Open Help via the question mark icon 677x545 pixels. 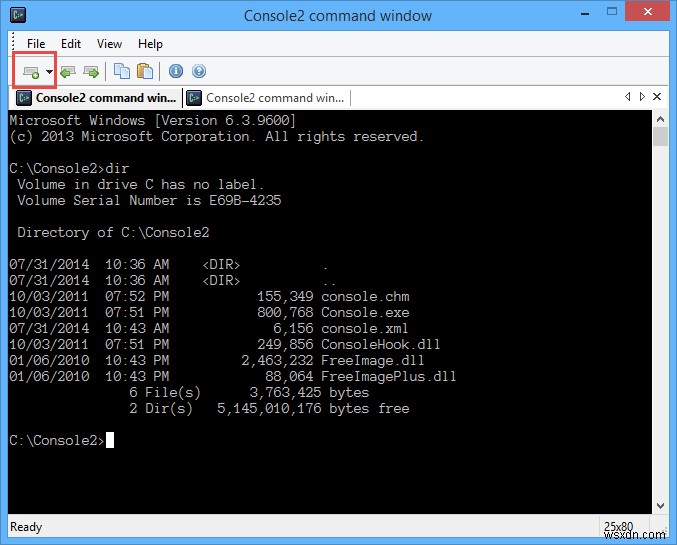click(x=199, y=71)
